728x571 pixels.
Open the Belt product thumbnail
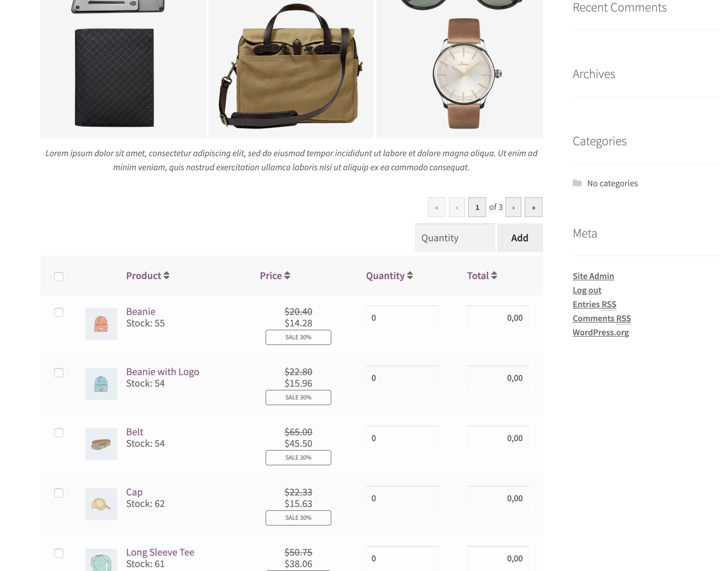pos(101,444)
